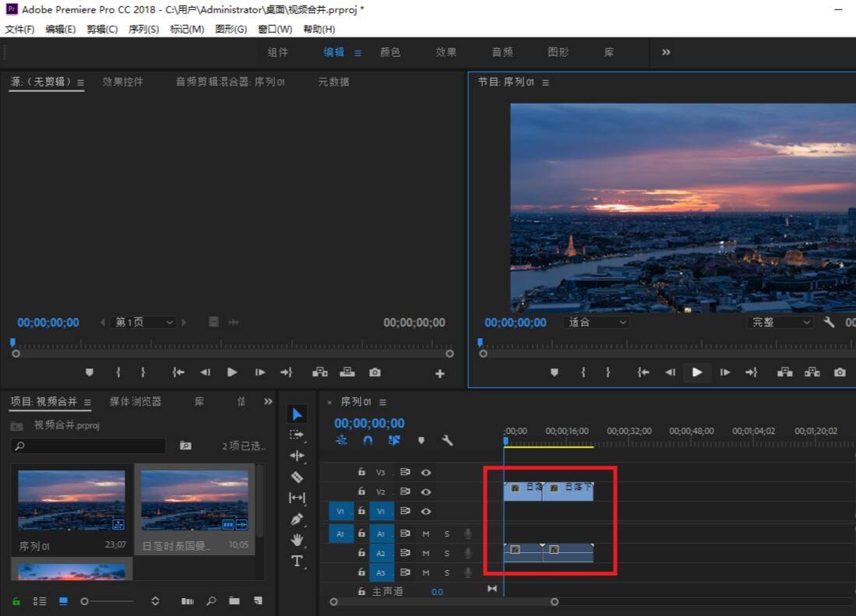Click the Ripple Edit tool
The height and width of the screenshot is (616, 856).
[297, 456]
